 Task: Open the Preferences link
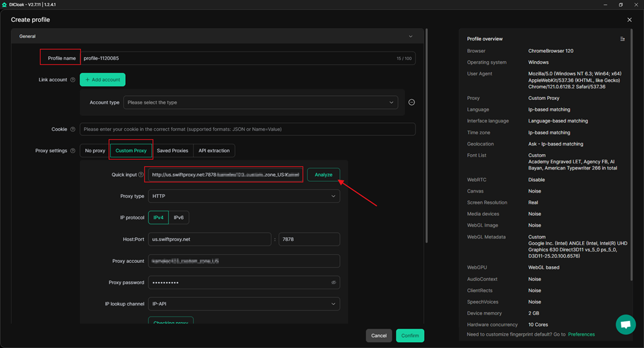coord(581,334)
